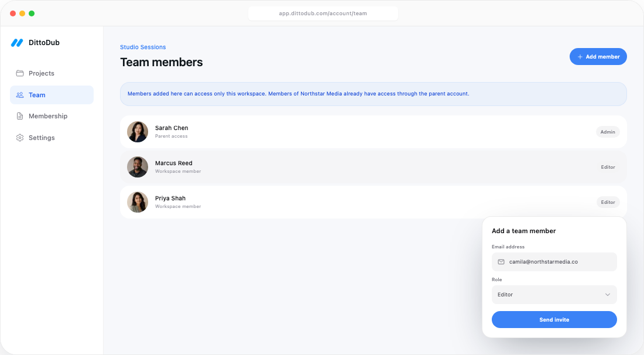Click Sarah Chen's Admin role badge
644x355 pixels.
click(x=608, y=132)
